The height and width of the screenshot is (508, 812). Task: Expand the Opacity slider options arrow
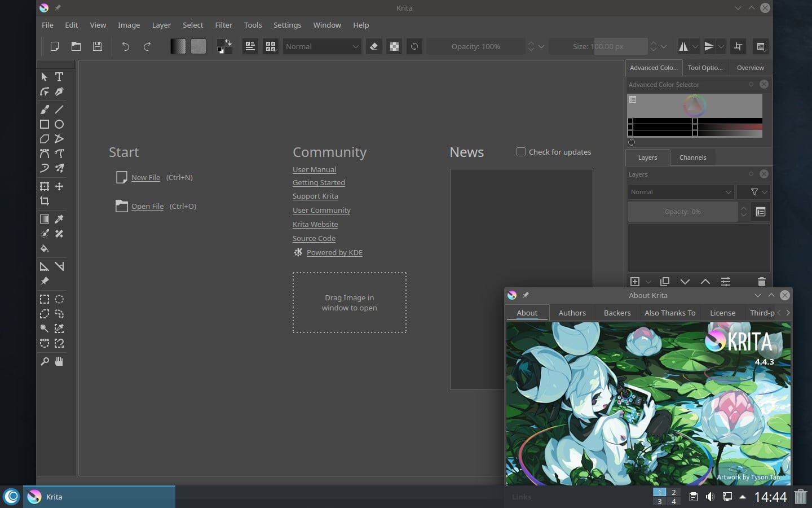pos(541,46)
